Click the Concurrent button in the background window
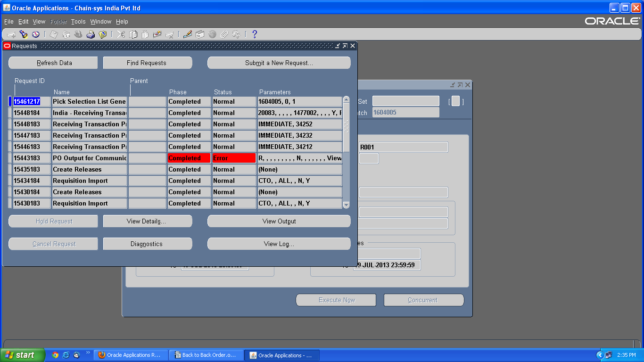Screen dimensions: 644x362 point(424,300)
